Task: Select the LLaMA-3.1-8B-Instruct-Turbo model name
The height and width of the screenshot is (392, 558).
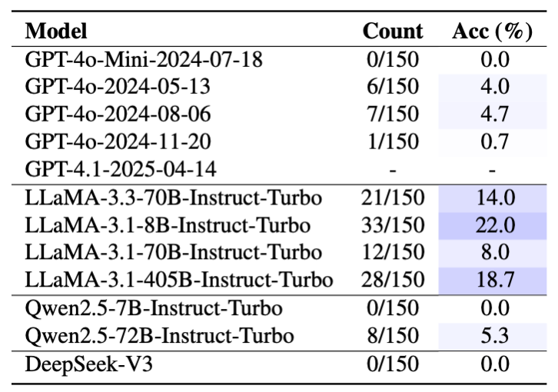Action: pos(168,226)
